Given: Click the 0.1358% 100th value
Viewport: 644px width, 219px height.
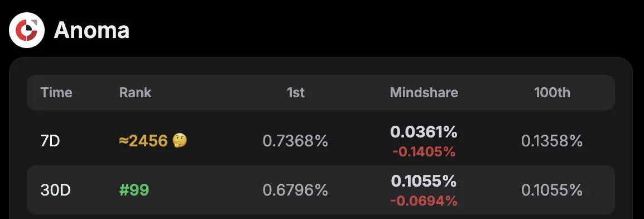Looking at the screenshot, I should tap(552, 141).
